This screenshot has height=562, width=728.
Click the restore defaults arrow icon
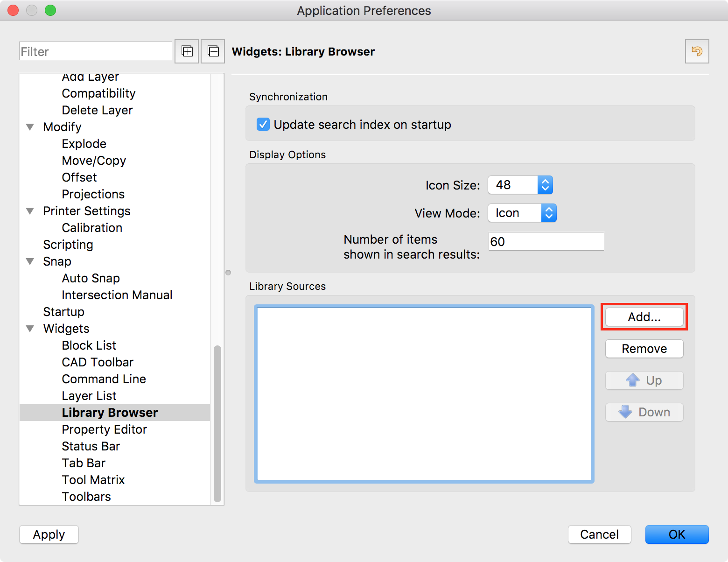697,51
